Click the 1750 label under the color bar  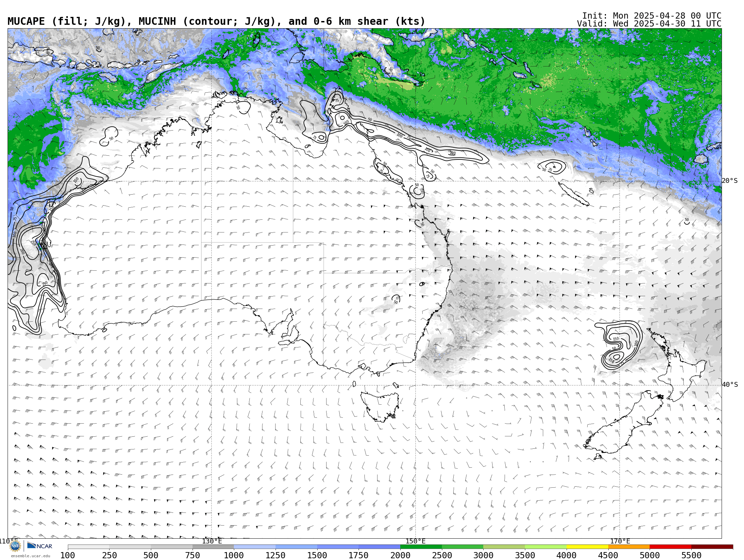point(359,555)
